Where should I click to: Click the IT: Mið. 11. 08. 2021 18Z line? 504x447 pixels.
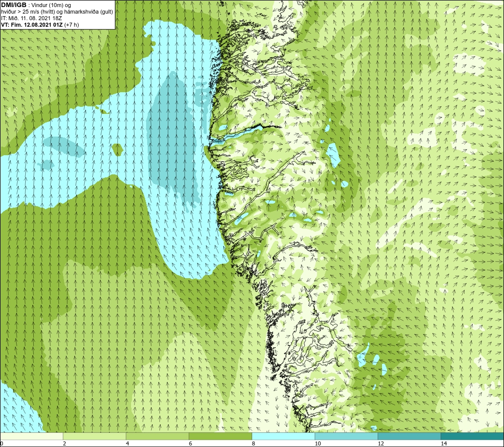pos(31,18)
